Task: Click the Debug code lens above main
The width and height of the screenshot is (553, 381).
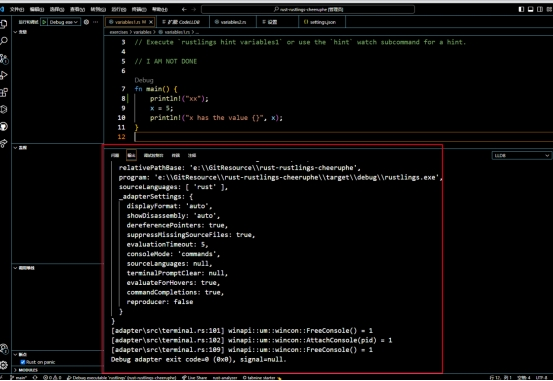Action: tap(144, 80)
